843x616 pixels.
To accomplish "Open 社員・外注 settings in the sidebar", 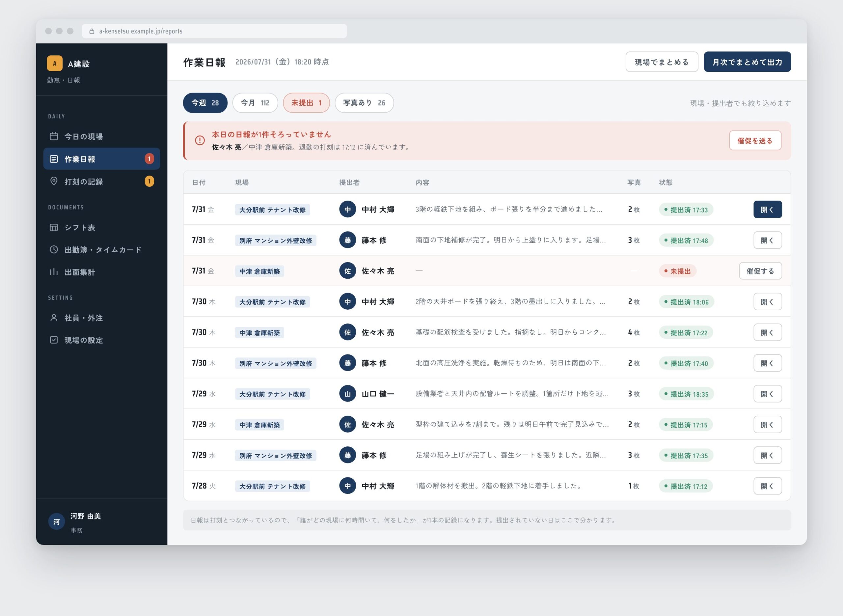I will pyautogui.click(x=101, y=318).
